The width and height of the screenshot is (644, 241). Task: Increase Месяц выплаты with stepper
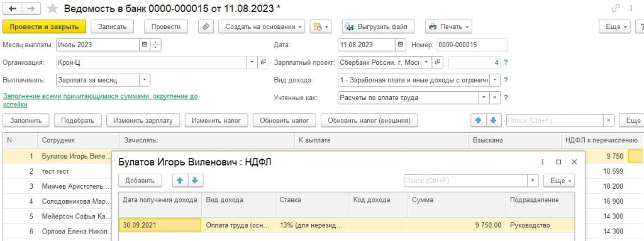pos(156,42)
